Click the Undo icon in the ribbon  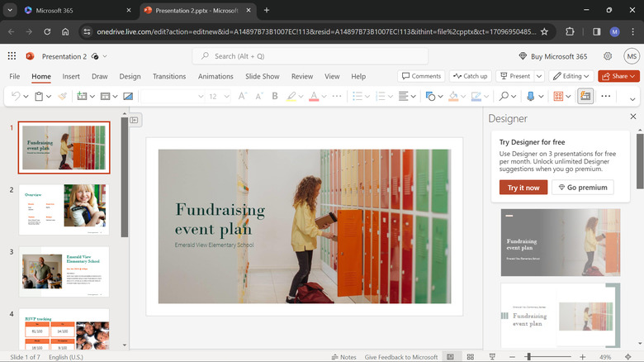(x=15, y=97)
